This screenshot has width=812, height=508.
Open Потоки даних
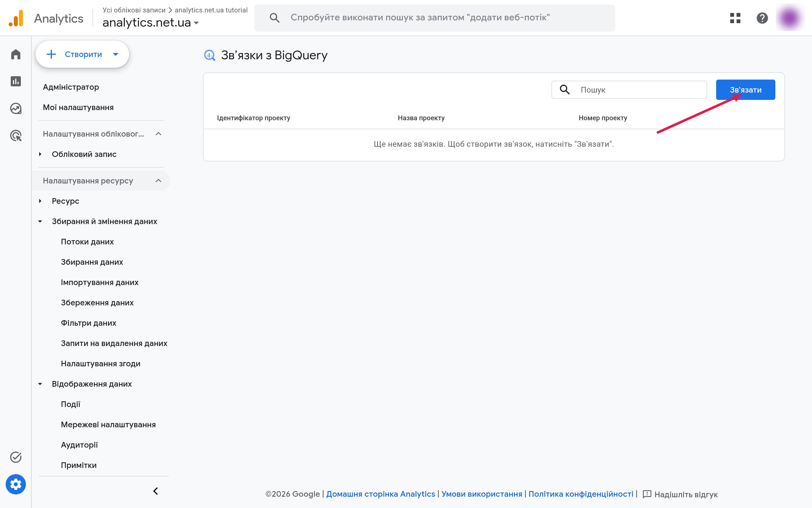(87, 242)
